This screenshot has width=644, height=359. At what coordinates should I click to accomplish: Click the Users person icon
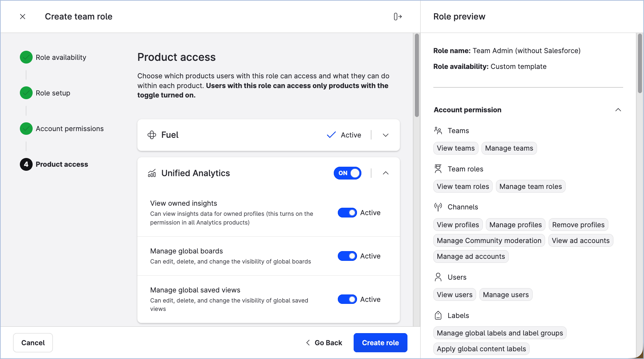[438, 277]
